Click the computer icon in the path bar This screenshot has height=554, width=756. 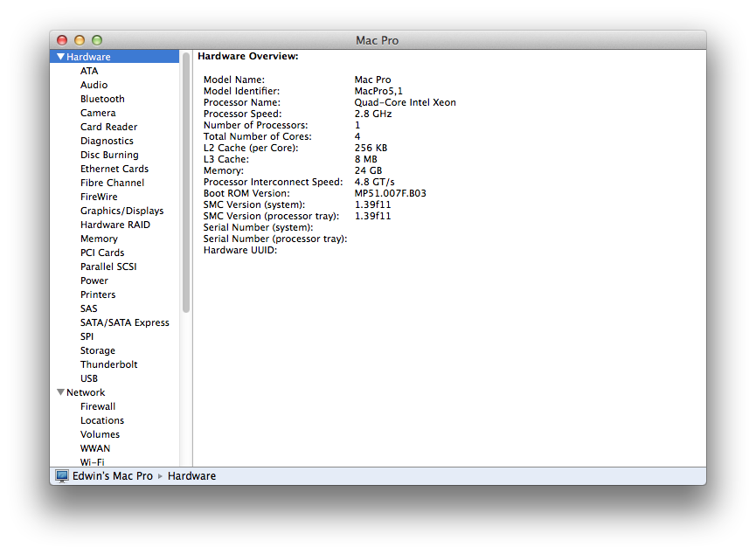[62, 476]
